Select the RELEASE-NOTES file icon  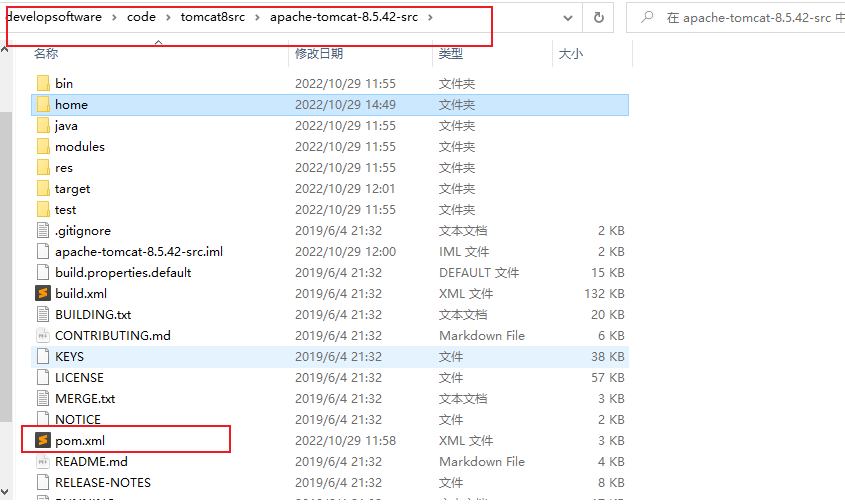pyautogui.click(x=43, y=482)
